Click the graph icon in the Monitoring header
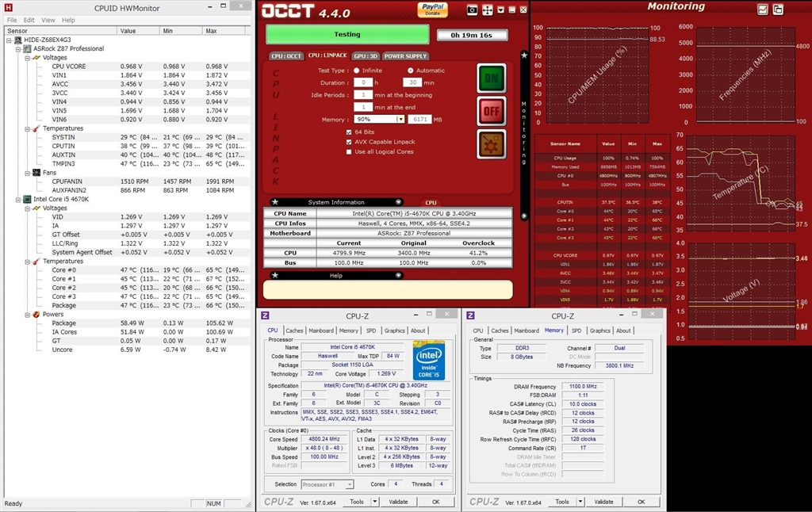The image size is (812, 512). pyautogui.click(x=762, y=10)
